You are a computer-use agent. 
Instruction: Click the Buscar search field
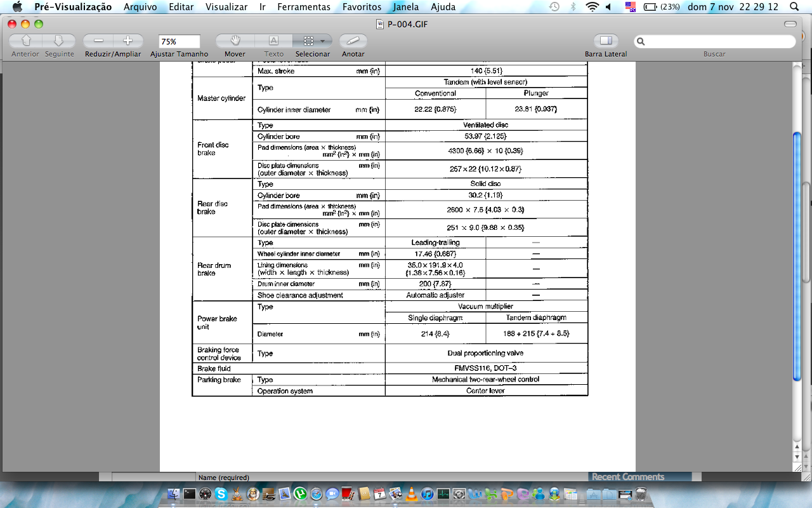click(717, 41)
